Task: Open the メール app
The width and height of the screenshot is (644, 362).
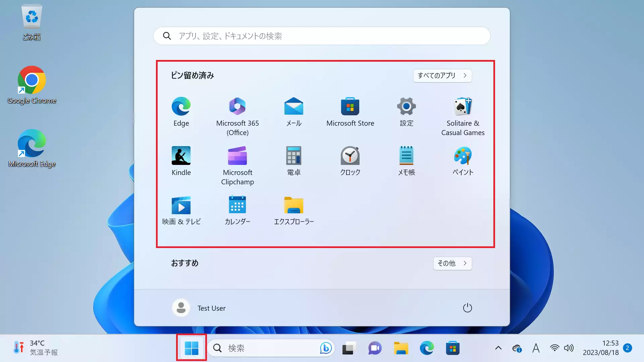Action: [x=294, y=112]
